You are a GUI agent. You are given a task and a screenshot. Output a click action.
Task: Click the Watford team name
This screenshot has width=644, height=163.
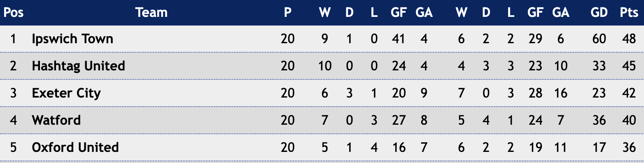click(56, 120)
